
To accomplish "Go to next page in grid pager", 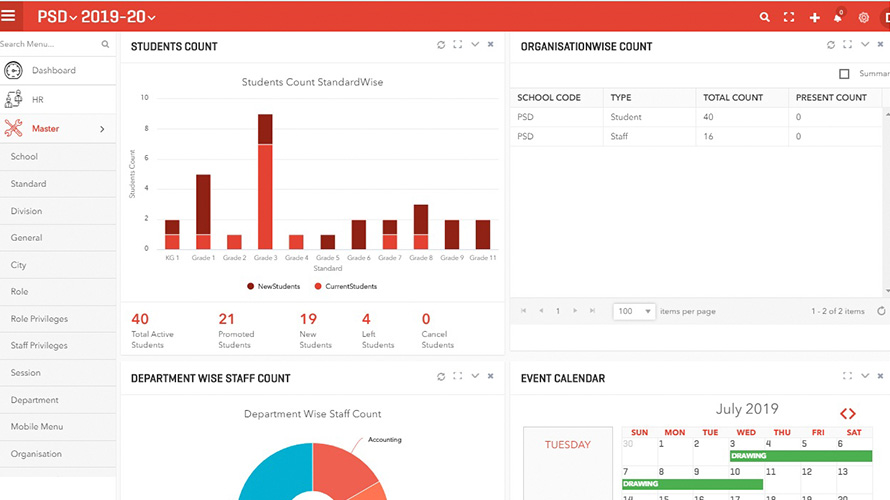I will pos(575,310).
